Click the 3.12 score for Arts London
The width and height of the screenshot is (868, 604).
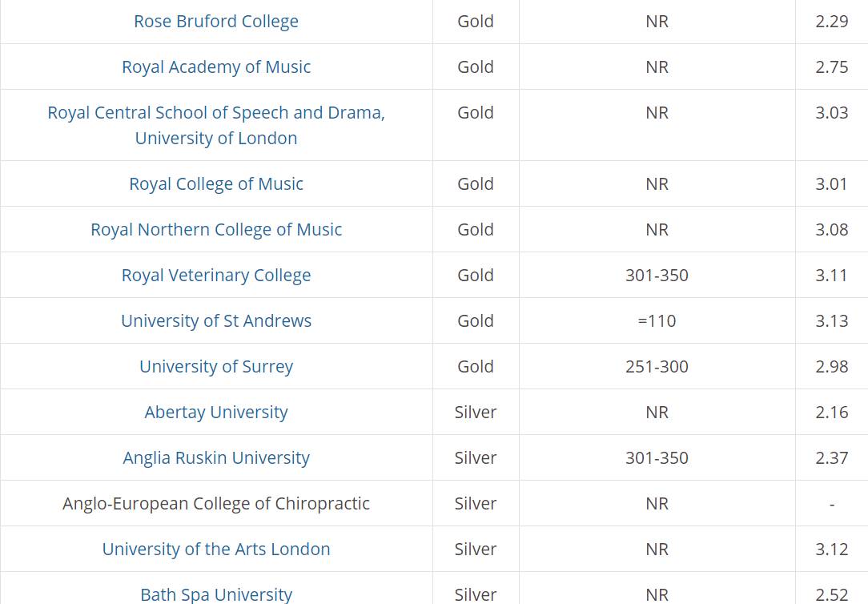coord(831,550)
